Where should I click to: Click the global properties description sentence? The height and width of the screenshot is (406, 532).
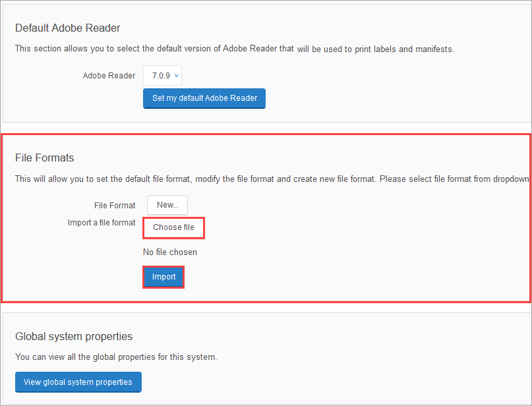[116, 357]
